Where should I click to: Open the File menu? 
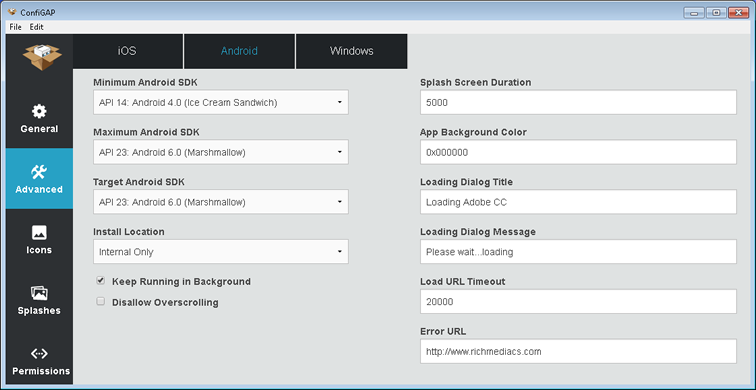point(15,27)
